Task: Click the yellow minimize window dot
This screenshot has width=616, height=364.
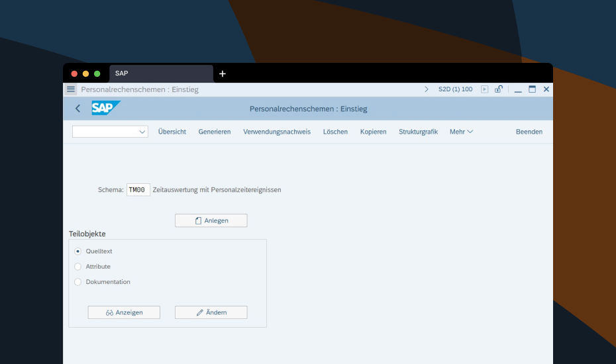Action: pyautogui.click(x=85, y=73)
